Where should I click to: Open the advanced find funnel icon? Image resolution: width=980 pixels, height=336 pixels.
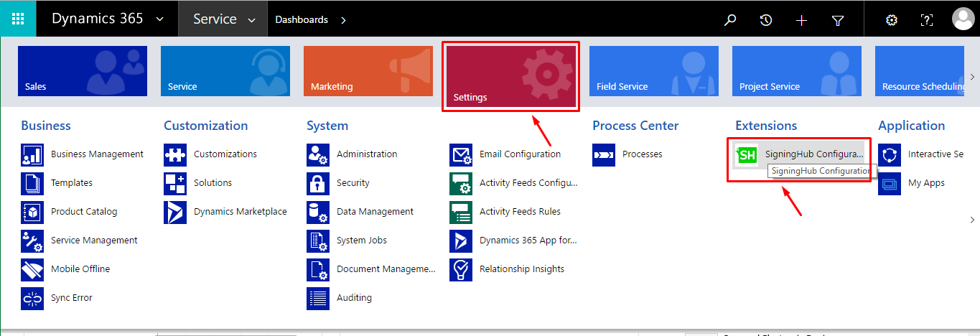click(837, 20)
